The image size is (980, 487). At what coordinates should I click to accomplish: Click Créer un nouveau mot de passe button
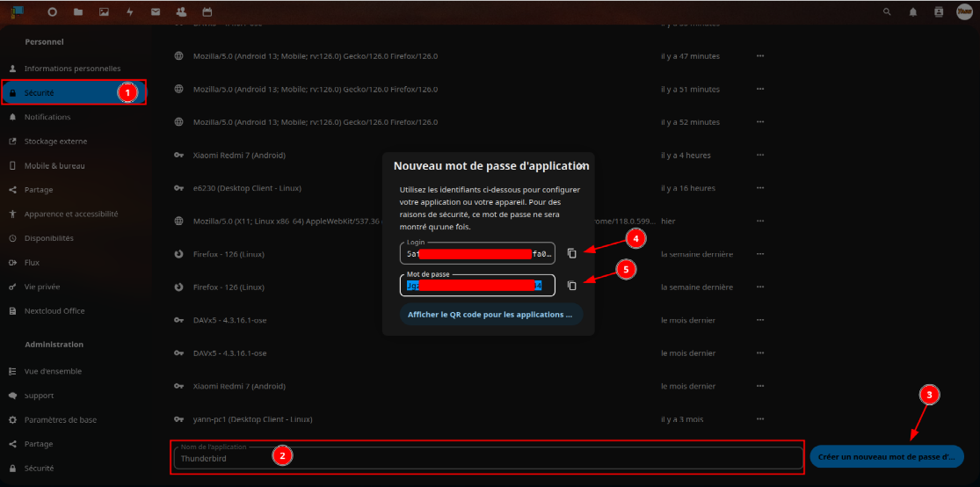tap(886, 456)
